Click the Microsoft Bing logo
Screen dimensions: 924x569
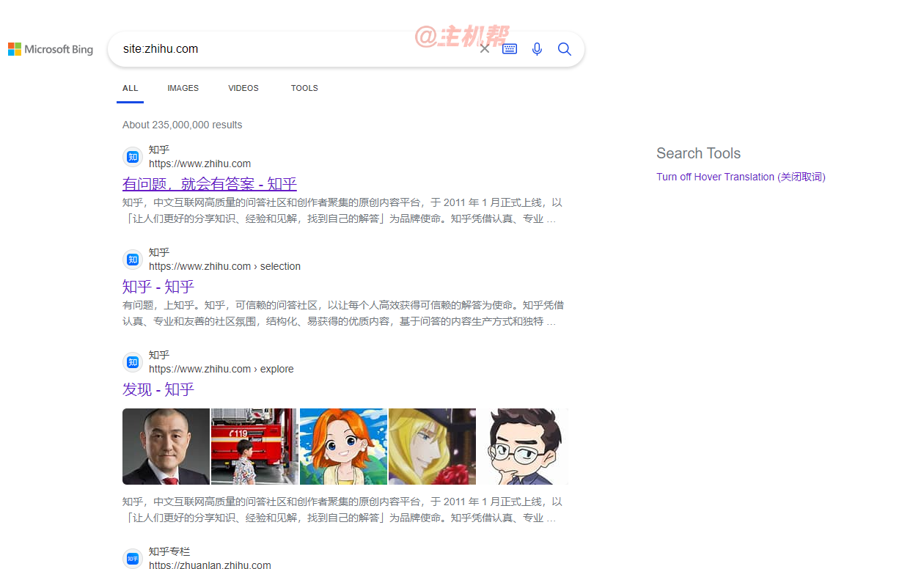coord(51,49)
